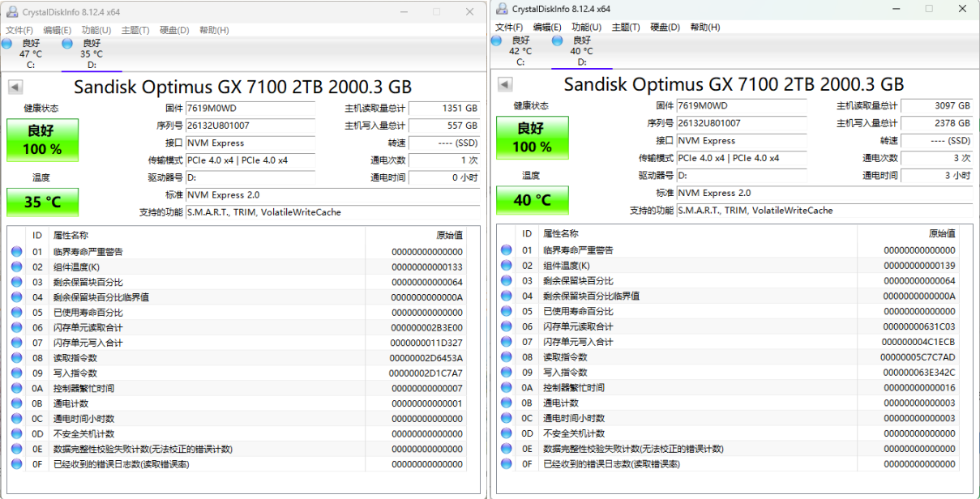Click the ID column header in right window
The image size is (980, 499).
pyautogui.click(x=526, y=232)
